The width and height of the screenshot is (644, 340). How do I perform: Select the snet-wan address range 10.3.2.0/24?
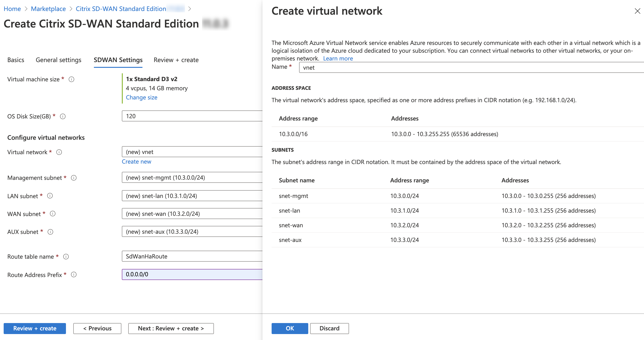(405, 225)
